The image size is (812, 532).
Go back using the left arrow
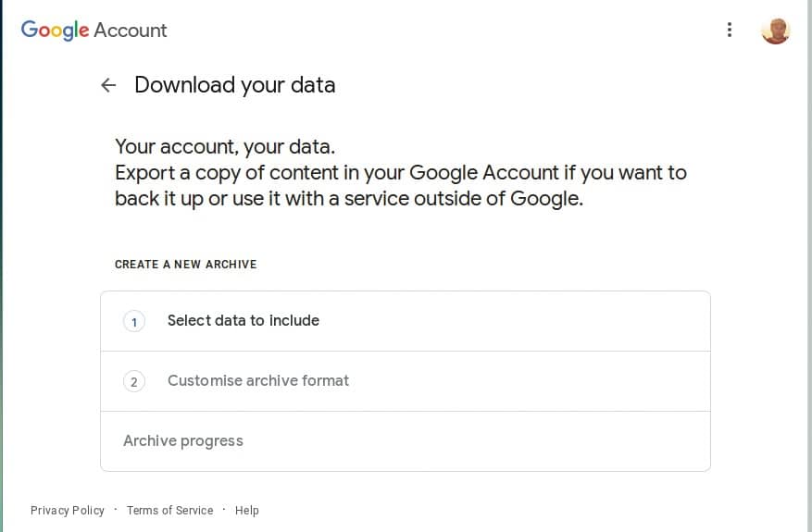[x=108, y=85]
